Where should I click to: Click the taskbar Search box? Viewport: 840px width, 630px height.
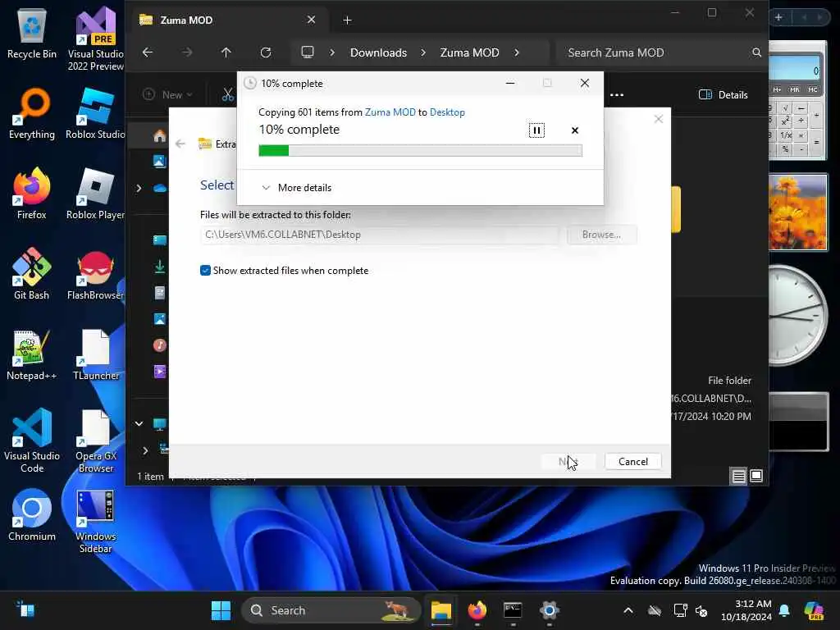pyautogui.click(x=331, y=610)
